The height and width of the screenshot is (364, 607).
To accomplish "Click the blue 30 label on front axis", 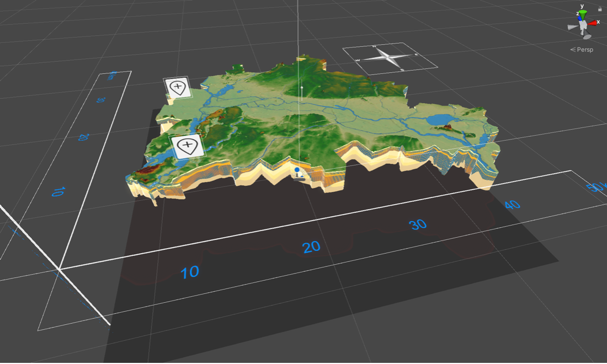I will [418, 224].
